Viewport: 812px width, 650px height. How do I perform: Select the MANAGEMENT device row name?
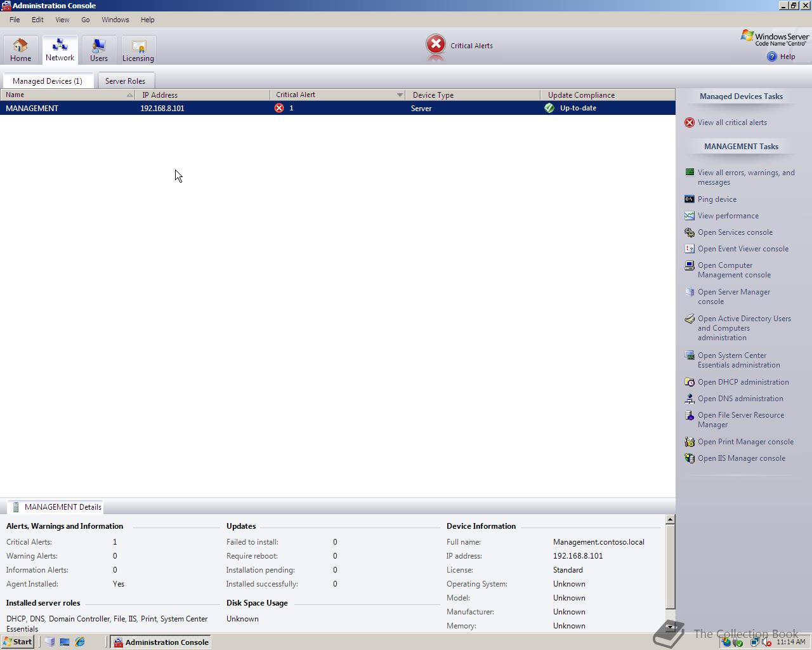(32, 108)
